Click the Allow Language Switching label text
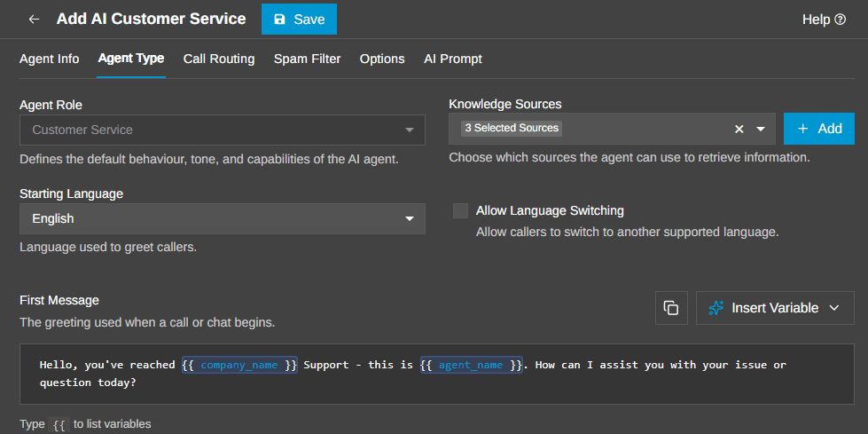 coord(550,210)
